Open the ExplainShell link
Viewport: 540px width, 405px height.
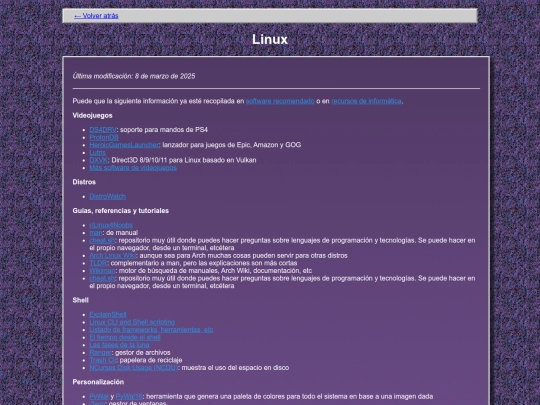point(108,315)
